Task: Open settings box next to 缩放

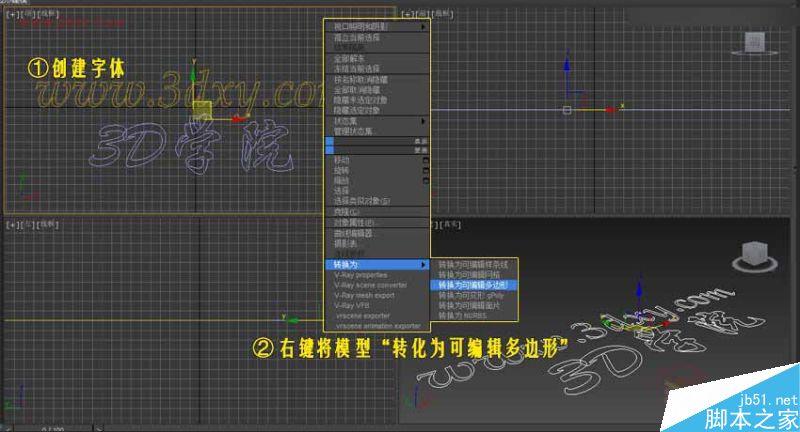Action: pyautogui.click(x=426, y=181)
